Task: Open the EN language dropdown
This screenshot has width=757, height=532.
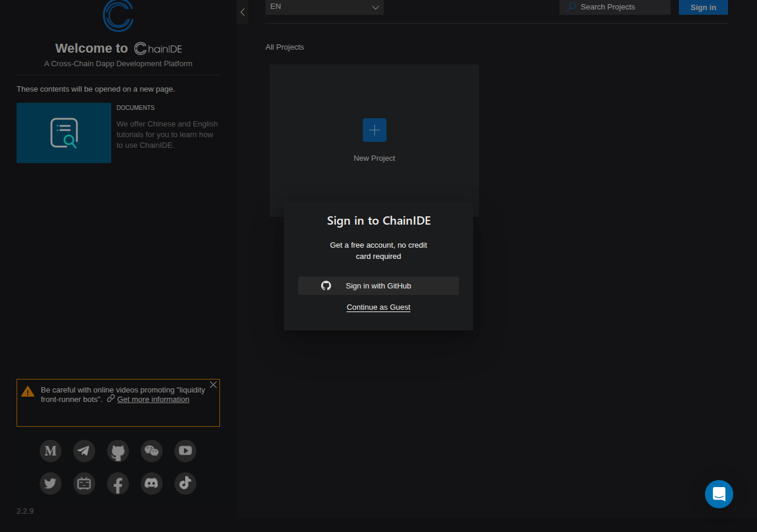Action: 325,7
